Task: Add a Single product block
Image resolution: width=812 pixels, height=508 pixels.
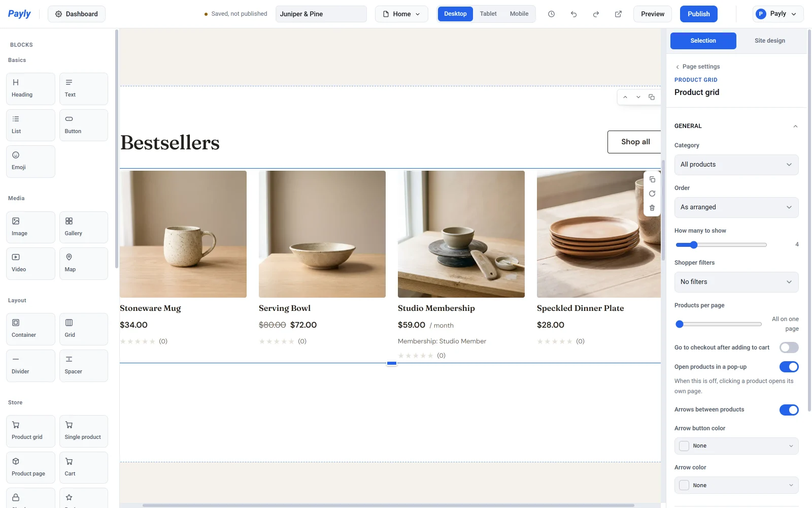Action: [84, 431]
